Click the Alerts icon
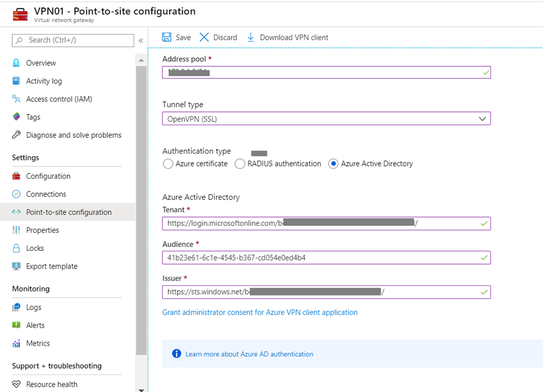Image resolution: width=543 pixels, height=392 pixels. [16, 325]
